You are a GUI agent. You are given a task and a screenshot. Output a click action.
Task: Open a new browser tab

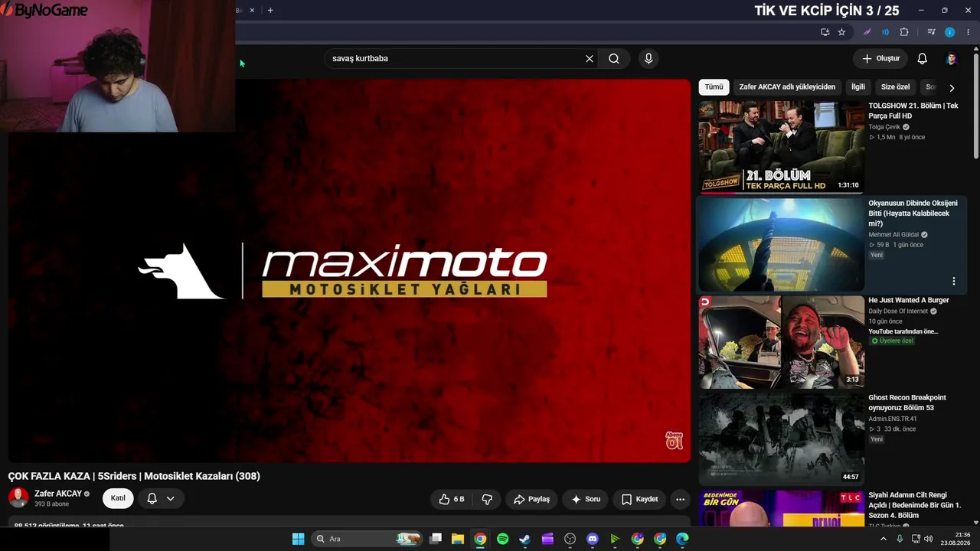(270, 10)
